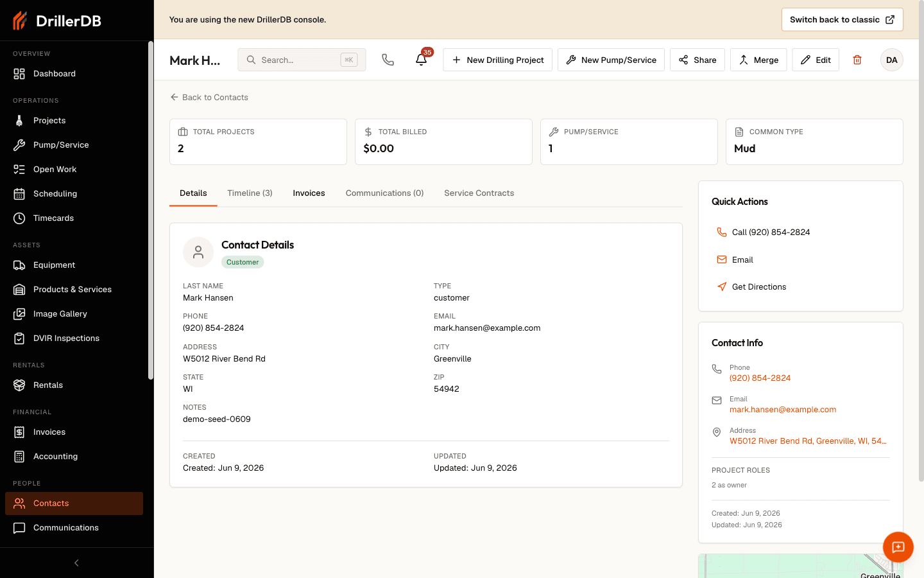Click the zip value '54942'
924x578 pixels.
(x=447, y=389)
